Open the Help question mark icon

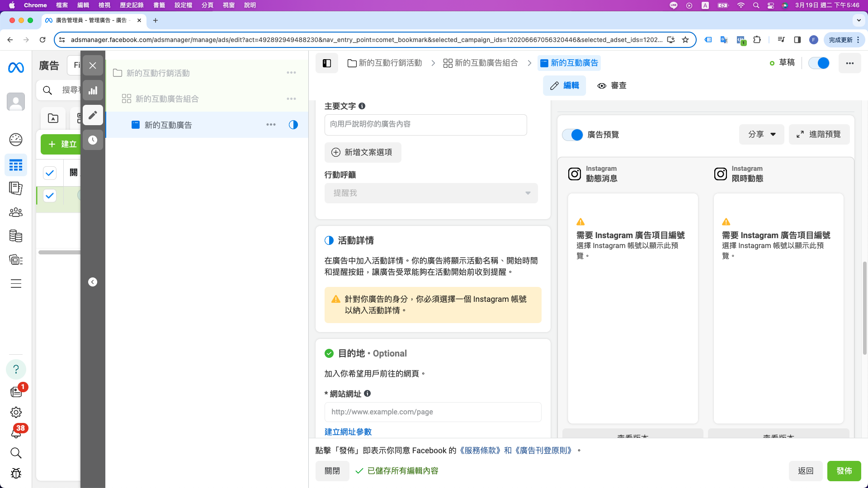(x=16, y=369)
